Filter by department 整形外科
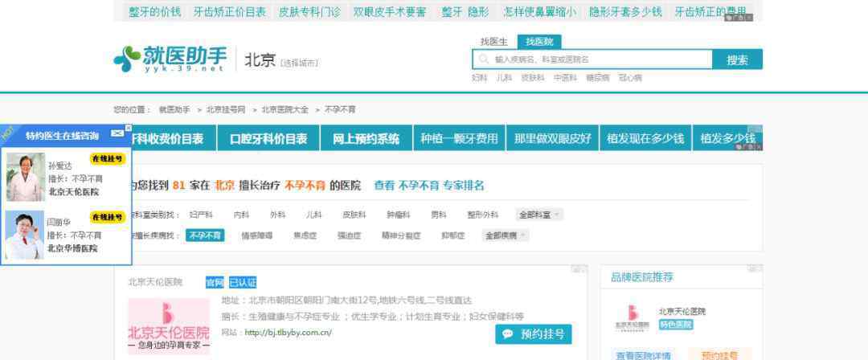The image size is (868, 360). tap(483, 215)
